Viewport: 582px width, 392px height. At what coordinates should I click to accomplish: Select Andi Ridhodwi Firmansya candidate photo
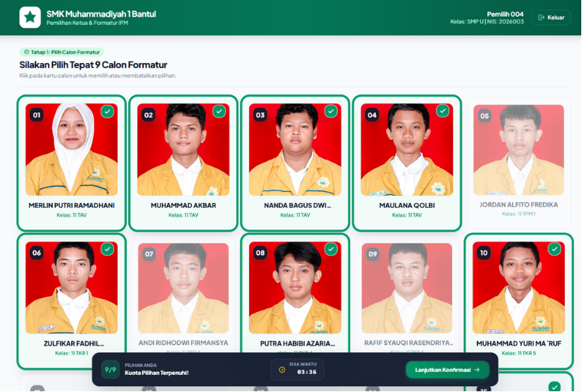[x=183, y=288]
